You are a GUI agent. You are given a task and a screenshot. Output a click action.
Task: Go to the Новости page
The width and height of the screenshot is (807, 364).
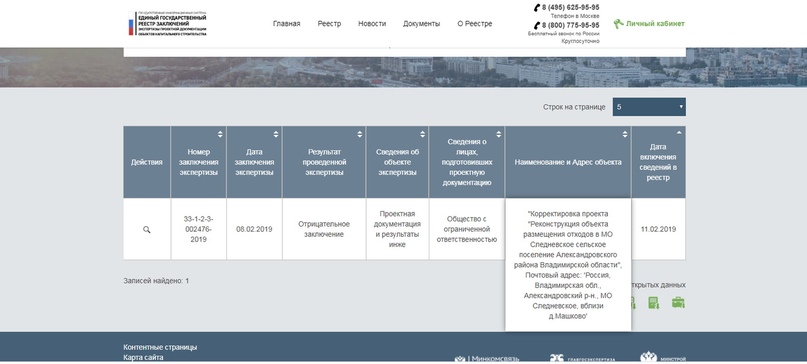tap(372, 24)
